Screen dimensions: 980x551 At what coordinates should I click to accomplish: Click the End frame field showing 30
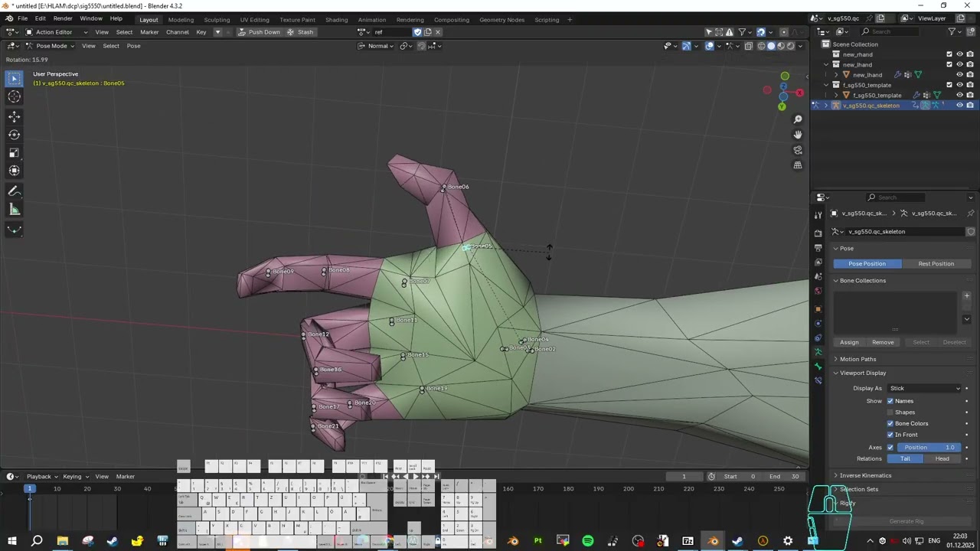click(785, 477)
